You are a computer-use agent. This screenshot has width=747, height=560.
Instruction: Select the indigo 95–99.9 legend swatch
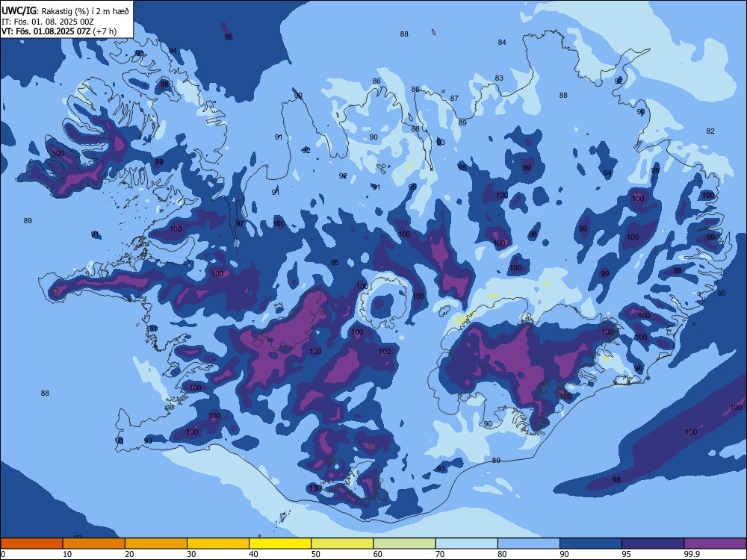point(653,544)
